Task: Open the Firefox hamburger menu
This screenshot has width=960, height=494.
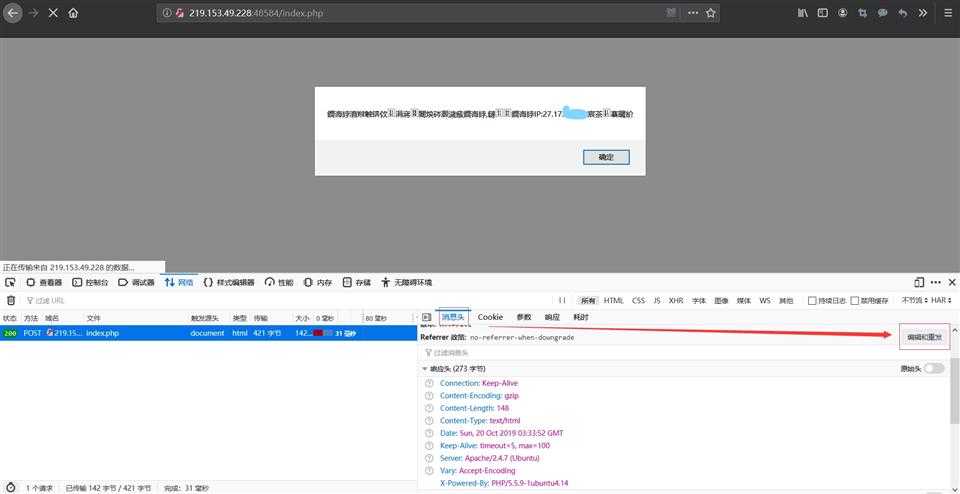Action: click(x=947, y=13)
